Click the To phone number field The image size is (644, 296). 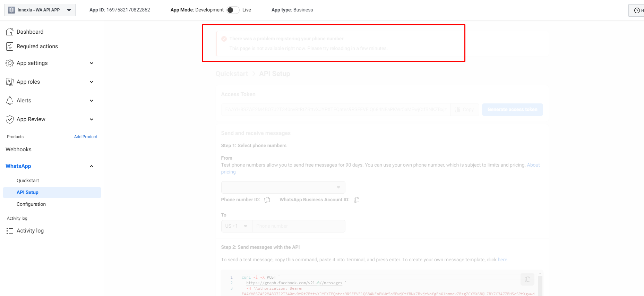299,226
